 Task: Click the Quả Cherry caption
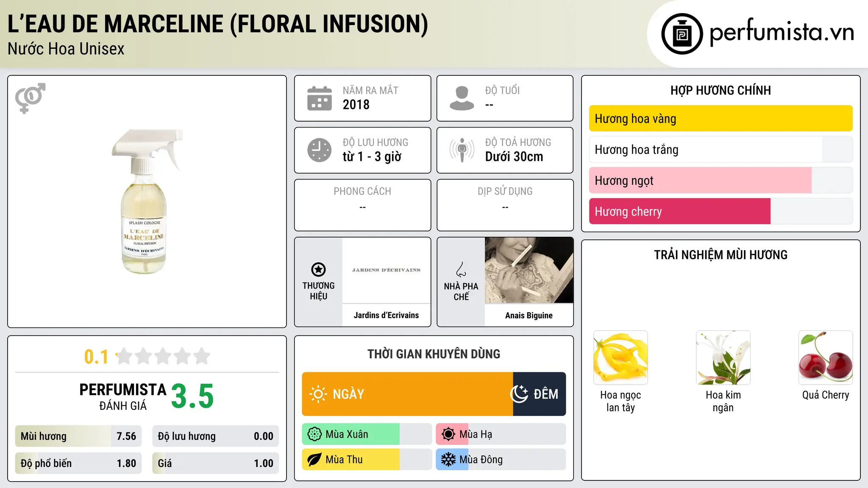coord(826,395)
